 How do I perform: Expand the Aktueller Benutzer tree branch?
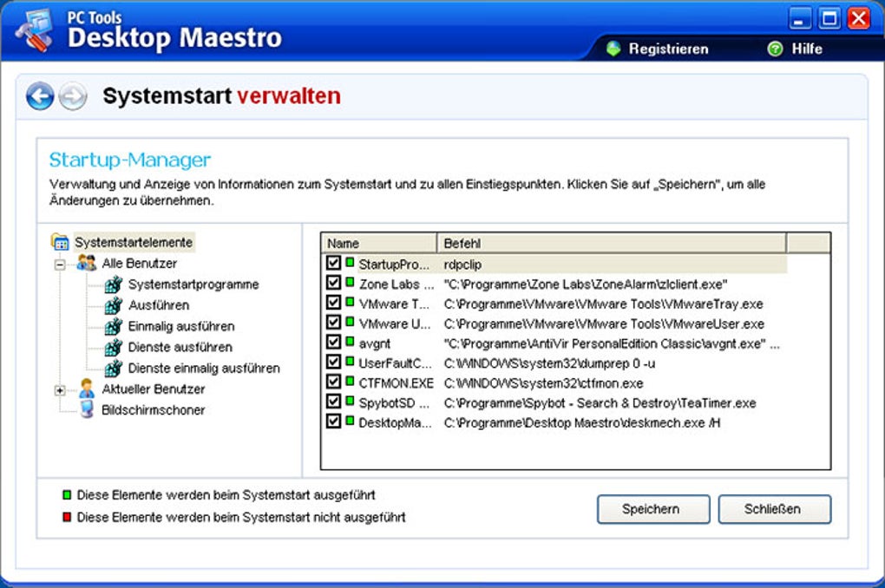(x=60, y=390)
